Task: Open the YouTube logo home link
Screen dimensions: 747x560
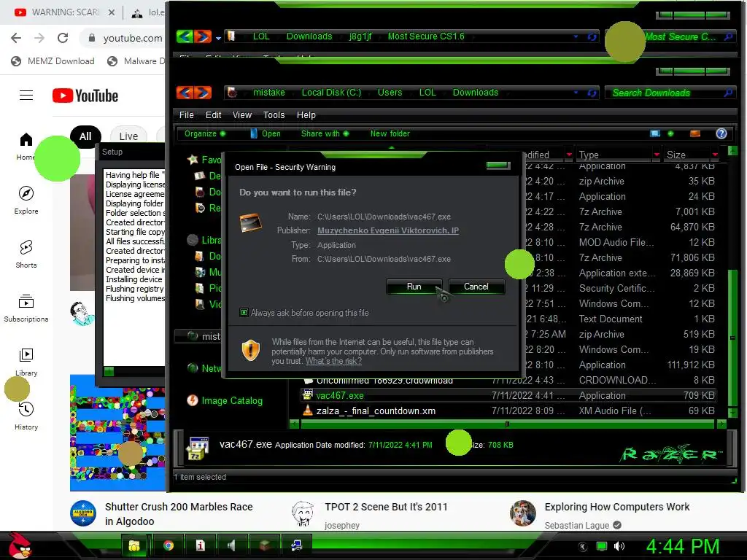Action: click(x=85, y=96)
